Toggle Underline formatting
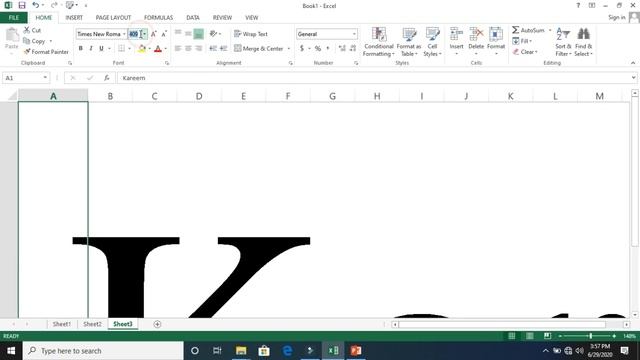This screenshot has width=640, height=360. 101,49
